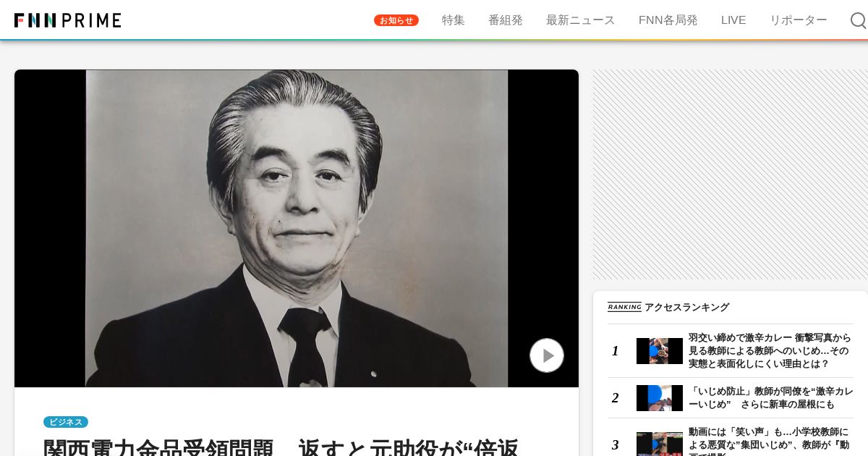The width and height of the screenshot is (868, 456).
Task: Select the ビジネス category tag
Action: click(x=66, y=422)
